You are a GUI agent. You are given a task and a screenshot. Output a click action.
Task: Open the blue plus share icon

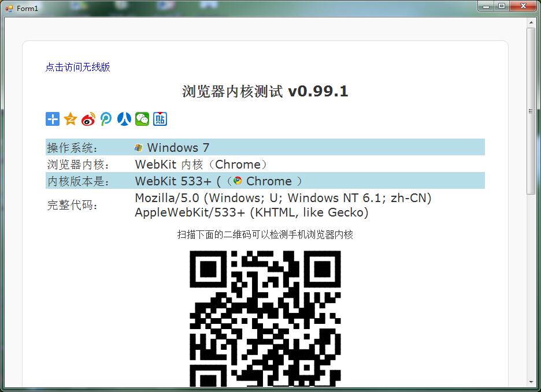pyautogui.click(x=53, y=119)
